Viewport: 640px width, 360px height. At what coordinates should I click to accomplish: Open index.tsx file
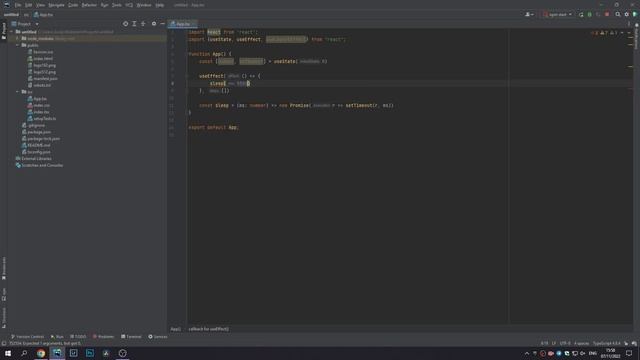click(x=41, y=112)
